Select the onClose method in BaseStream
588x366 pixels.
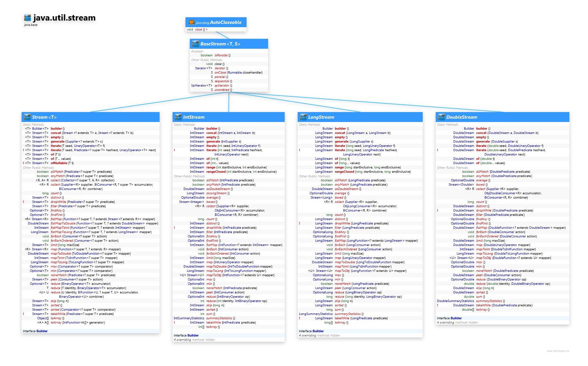(x=220, y=73)
